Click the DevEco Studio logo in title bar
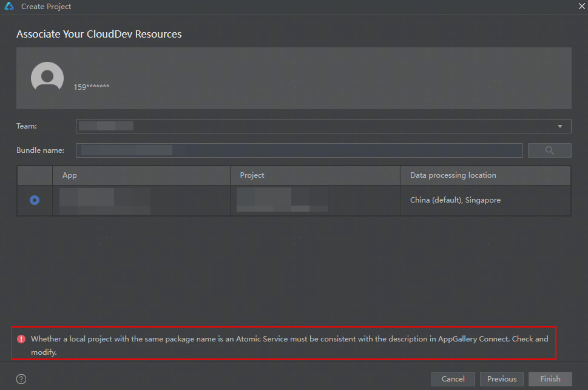The width and height of the screenshot is (588, 390). coord(9,7)
